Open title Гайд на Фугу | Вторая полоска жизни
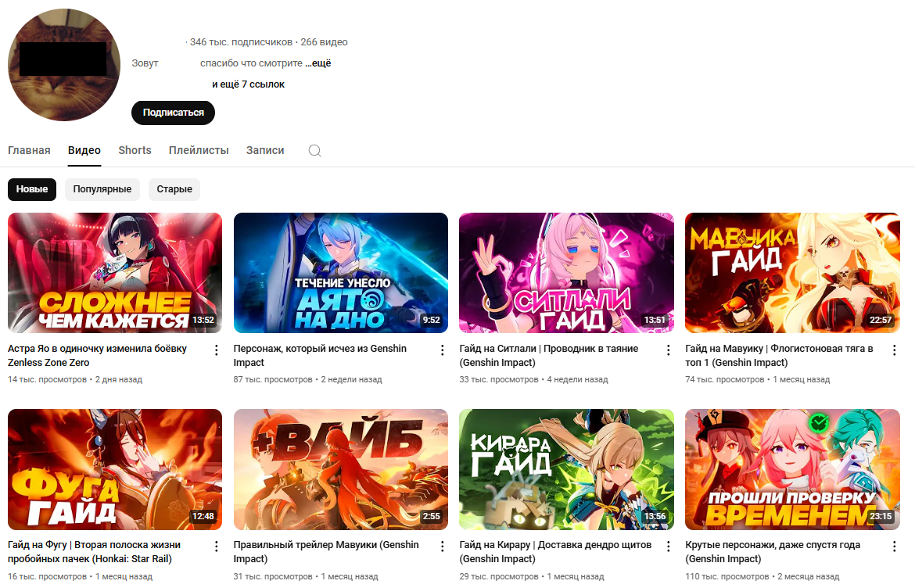 tap(94, 552)
